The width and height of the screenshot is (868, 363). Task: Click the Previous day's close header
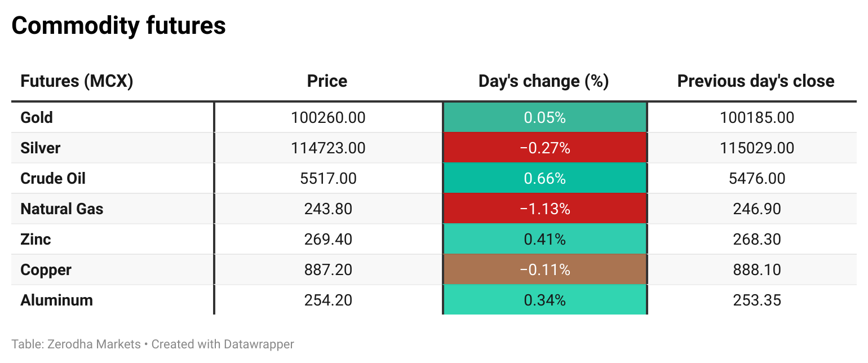(756, 81)
